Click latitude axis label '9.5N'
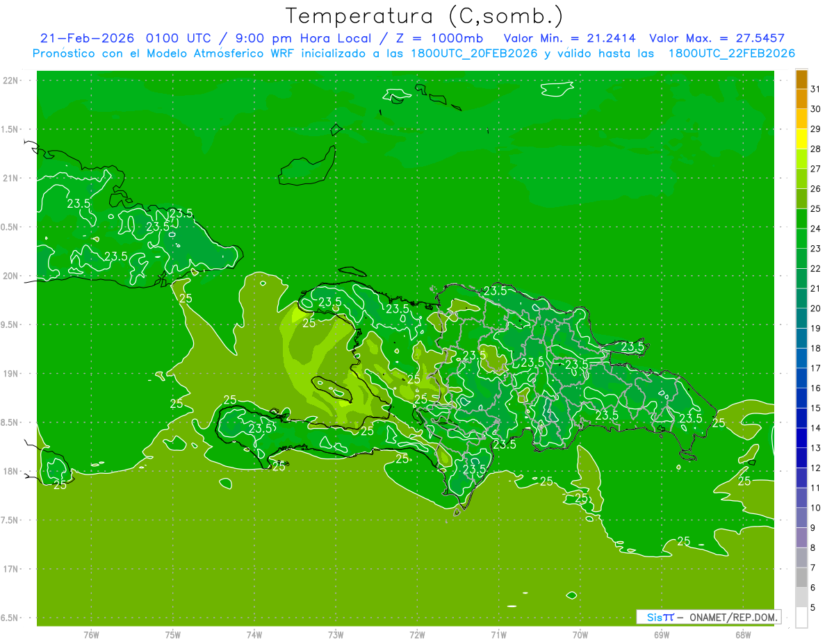The height and width of the screenshot is (644, 834). point(10,324)
